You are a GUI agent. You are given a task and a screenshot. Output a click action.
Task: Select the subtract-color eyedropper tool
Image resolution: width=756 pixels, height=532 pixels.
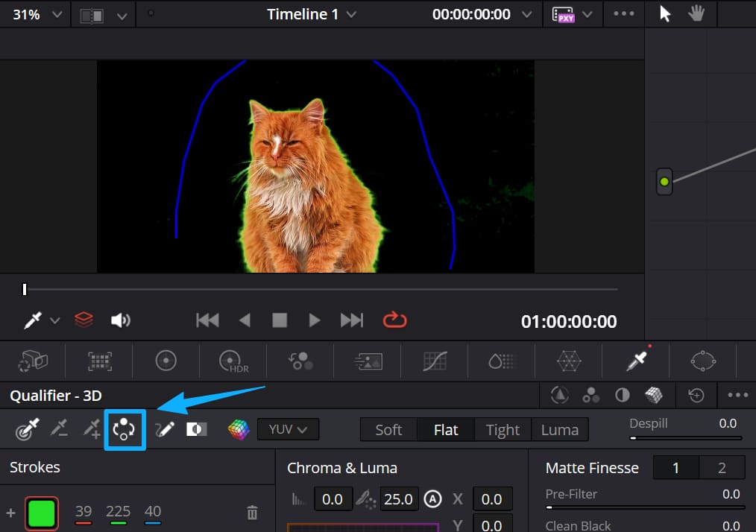(60, 430)
